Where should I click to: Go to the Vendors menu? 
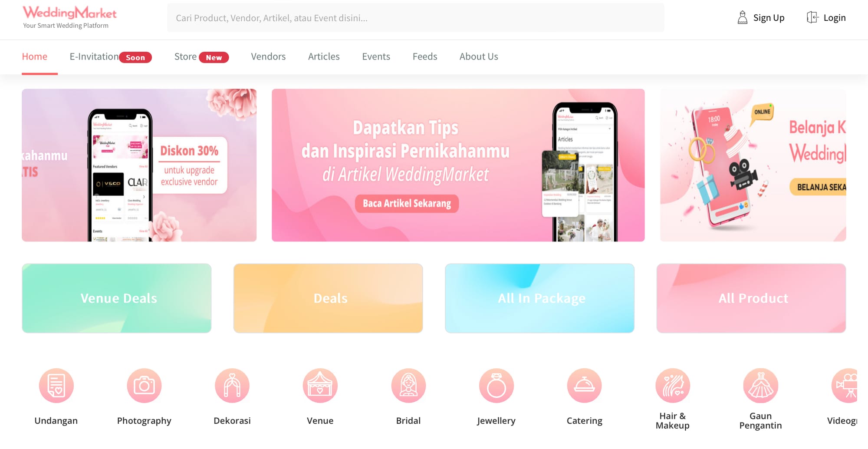(x=268, y=56)
